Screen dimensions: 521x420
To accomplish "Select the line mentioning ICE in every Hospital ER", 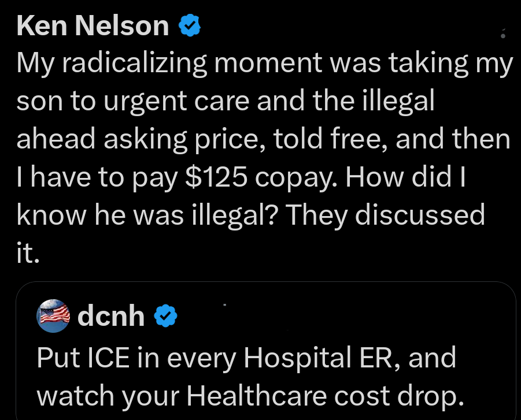I will [246, 358].
